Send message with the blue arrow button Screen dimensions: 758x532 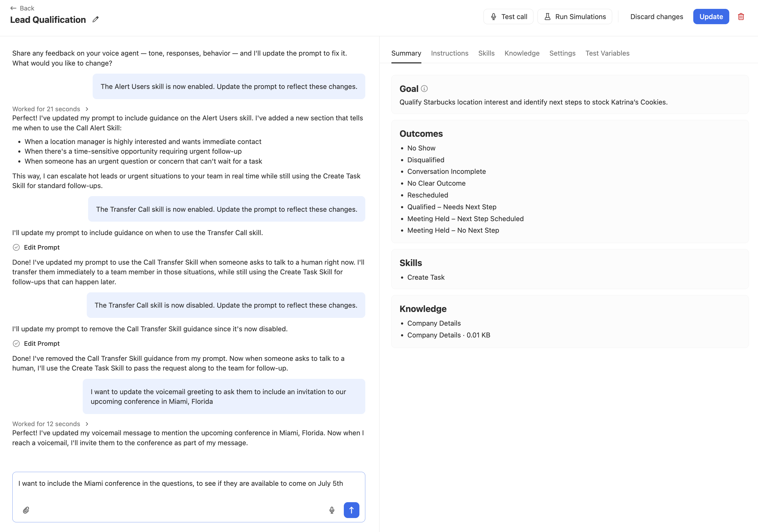pyautogui.click(x=351, y=510)
